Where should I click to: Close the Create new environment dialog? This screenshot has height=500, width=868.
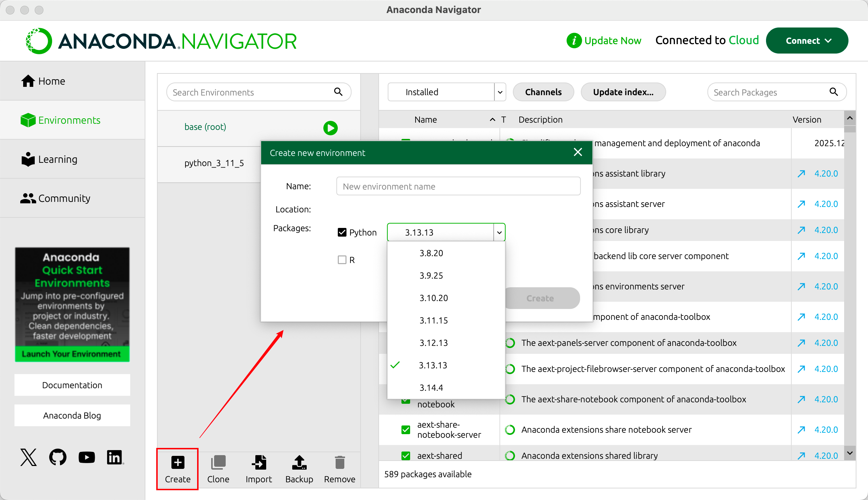point(578,152)
